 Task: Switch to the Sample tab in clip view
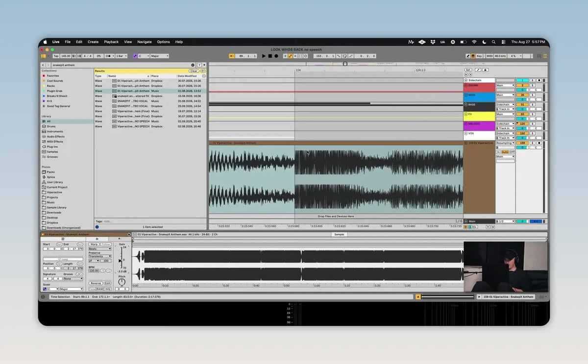click(339, 235)
